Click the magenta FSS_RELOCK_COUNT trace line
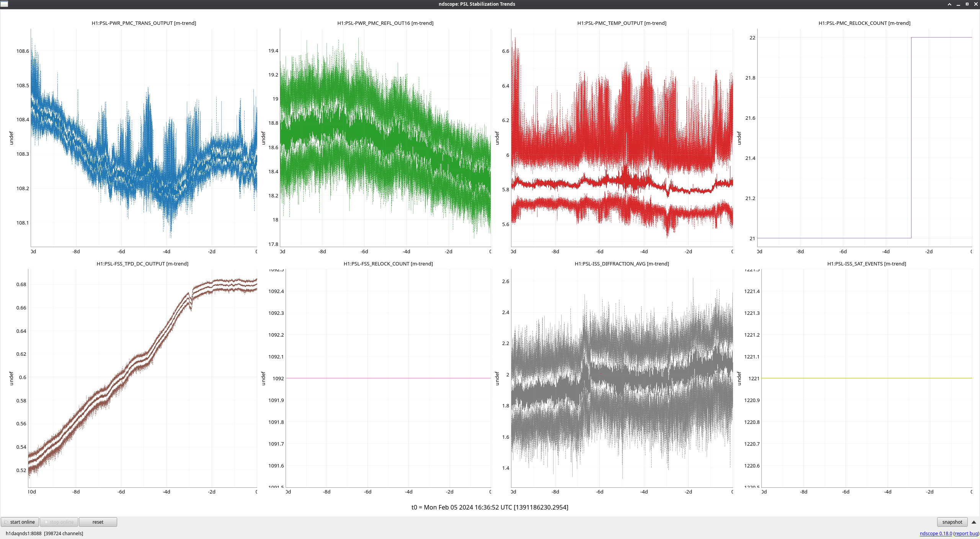Screen dimensions: 980x539 388,378
